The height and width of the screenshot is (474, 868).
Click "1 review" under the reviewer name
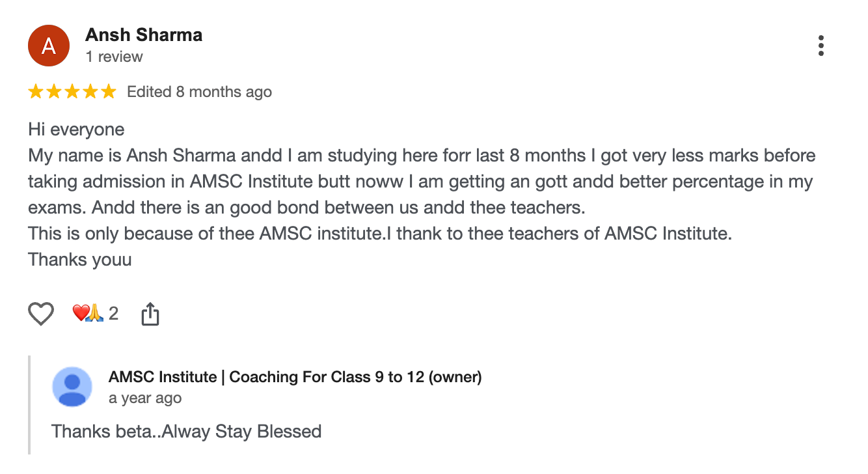114,57
